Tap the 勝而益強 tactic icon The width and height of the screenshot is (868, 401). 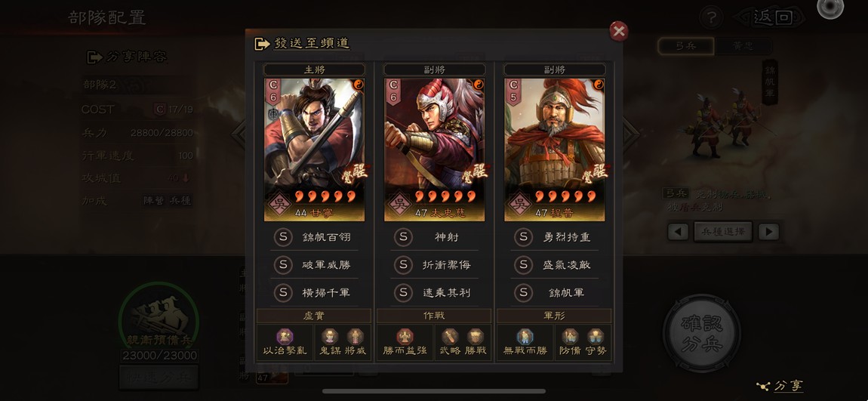(x=405, y=342)
